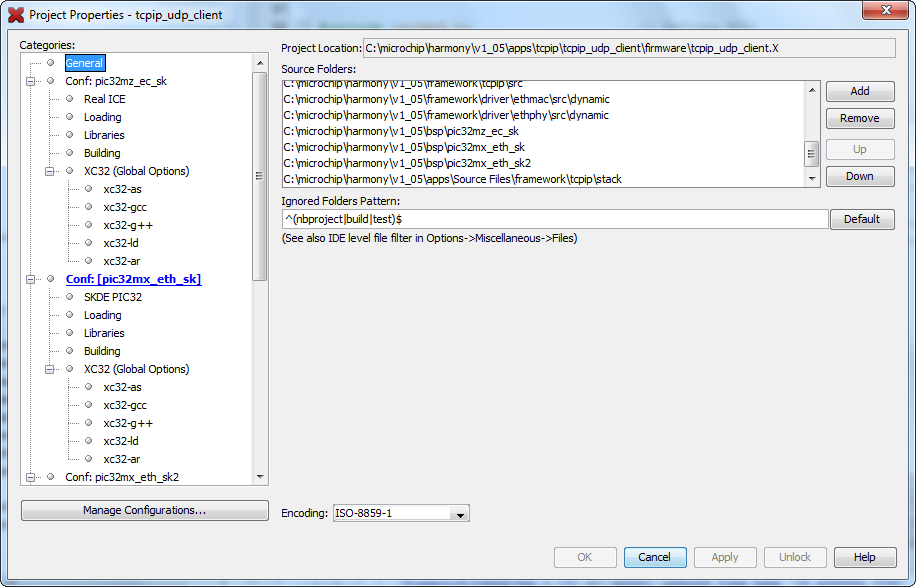Click the Cancel button
Screen dimensions: 916x587
[x=655, y=557]
